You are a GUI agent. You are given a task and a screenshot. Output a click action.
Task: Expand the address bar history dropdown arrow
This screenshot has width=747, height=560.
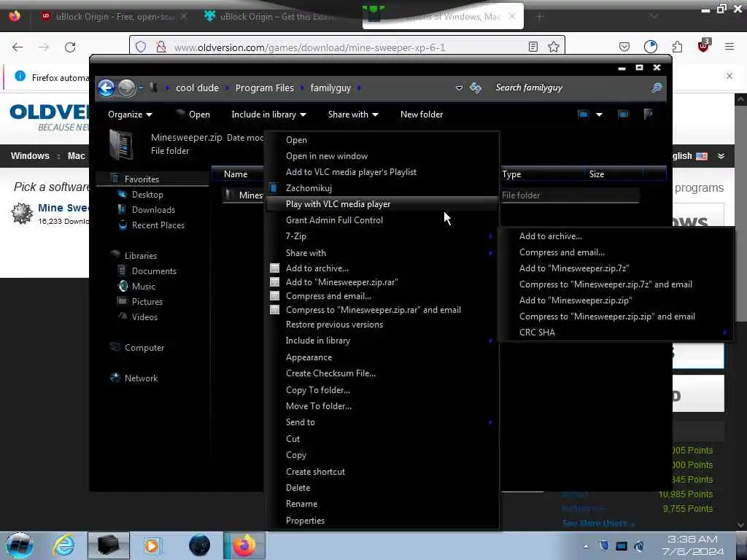click(460, 88)
